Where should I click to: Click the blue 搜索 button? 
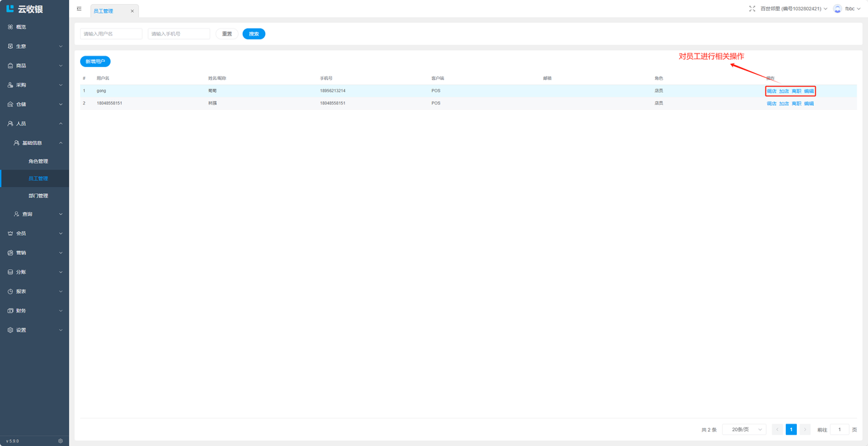[x=254, y=34]
